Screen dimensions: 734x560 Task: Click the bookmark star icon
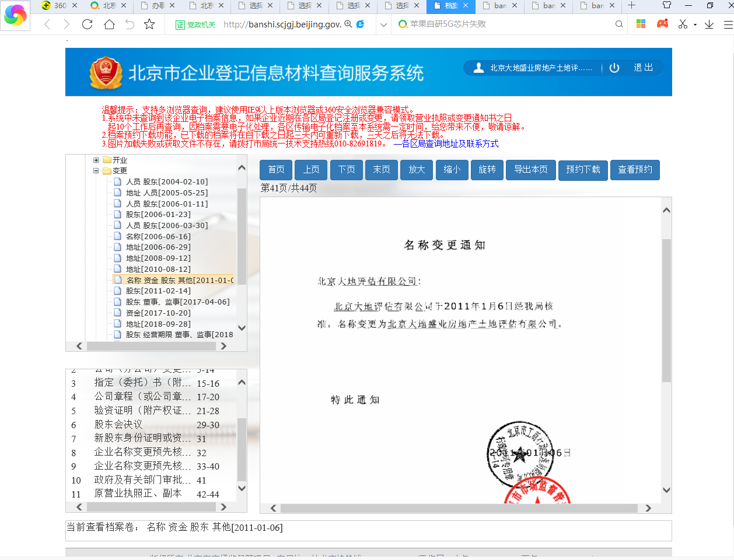[x=149, y=24]
